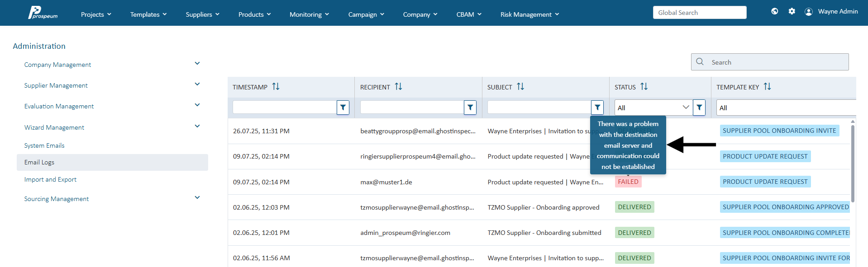The image size is (868, 267).
Task: Click subject TZMO Supplier - Onboarding submitted
Action: click(x=544, y=233)
